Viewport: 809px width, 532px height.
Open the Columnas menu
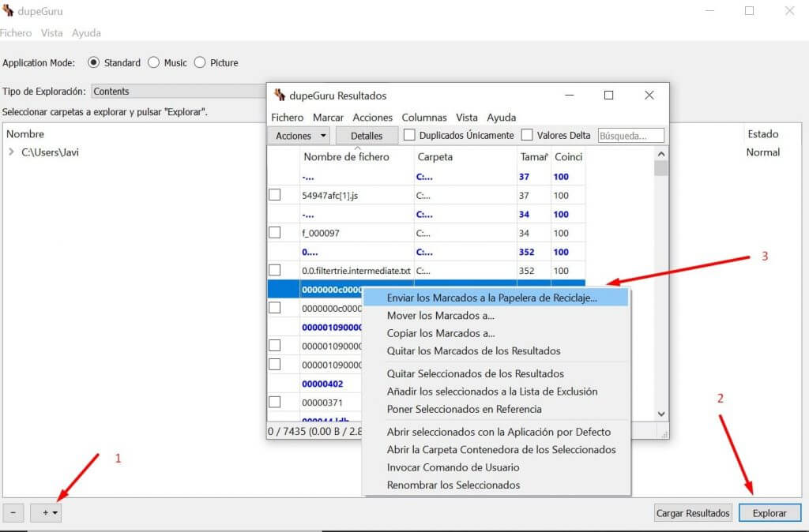[x=424, y=118]
